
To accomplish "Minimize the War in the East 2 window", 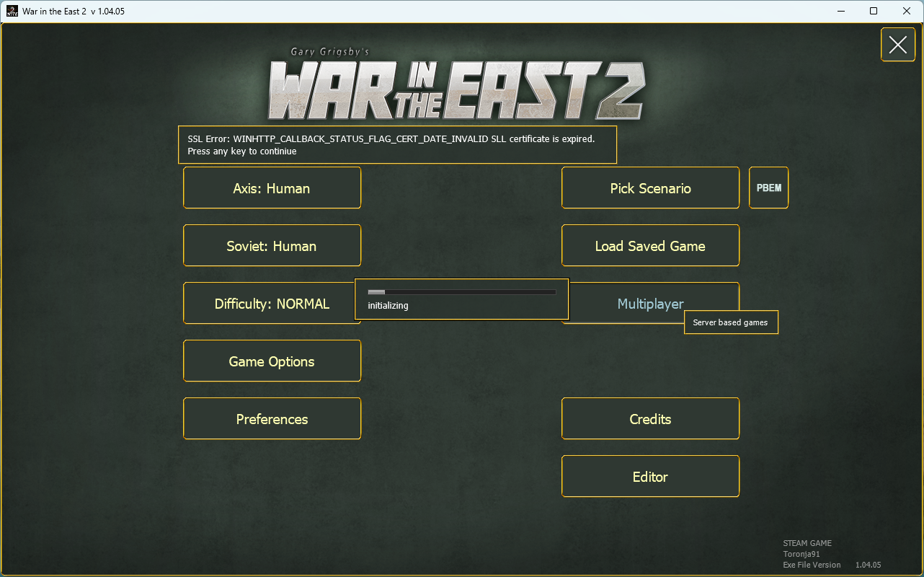I will coord(840,11).
